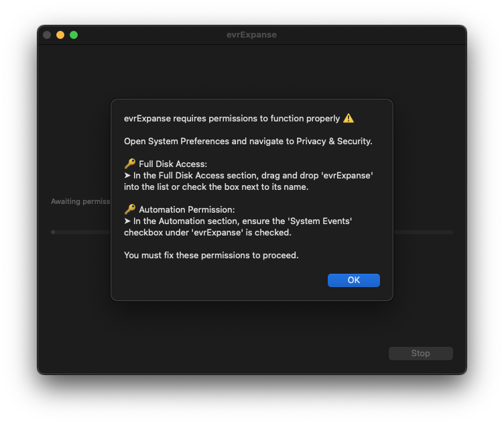504x424 pixels.
Task: Click the 'Open System Preferences' instruction line
Action: (248, 142)
